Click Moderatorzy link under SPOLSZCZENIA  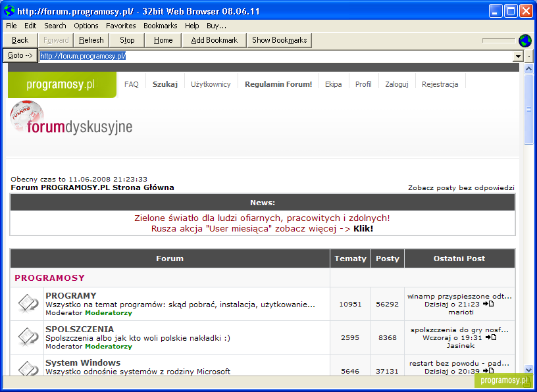point(109,347)
